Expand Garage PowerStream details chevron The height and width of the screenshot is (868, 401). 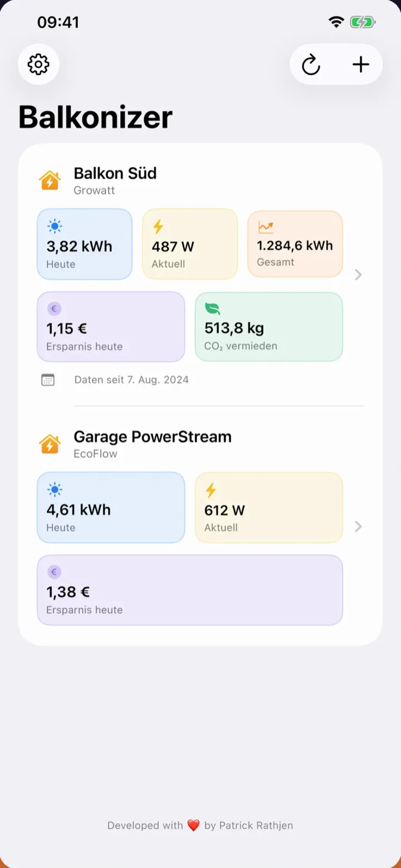coord(358,526)
